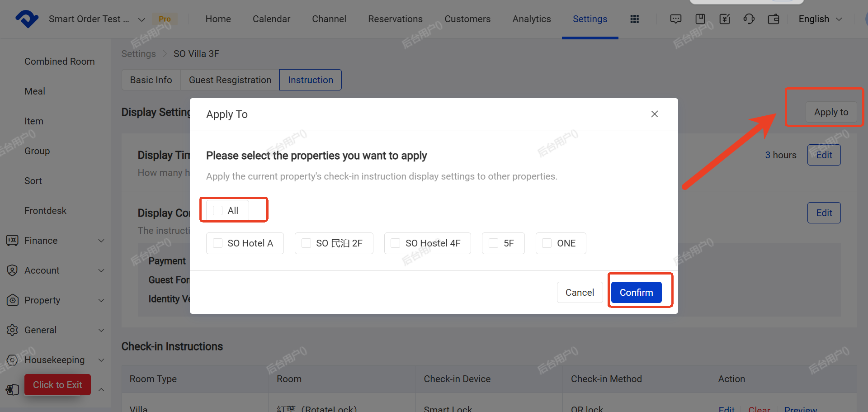Expand the Finance menu chevron
Screen dimensions: 868x412
pyautogui.click(x=101, y=241)
